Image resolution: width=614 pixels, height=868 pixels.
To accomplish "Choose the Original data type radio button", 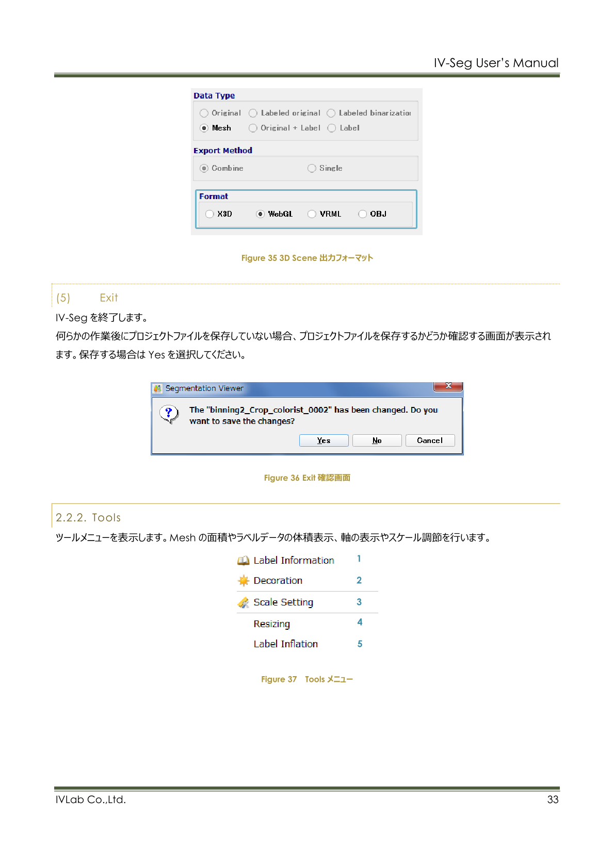I will pyautogui.click(x=204, y=113).
